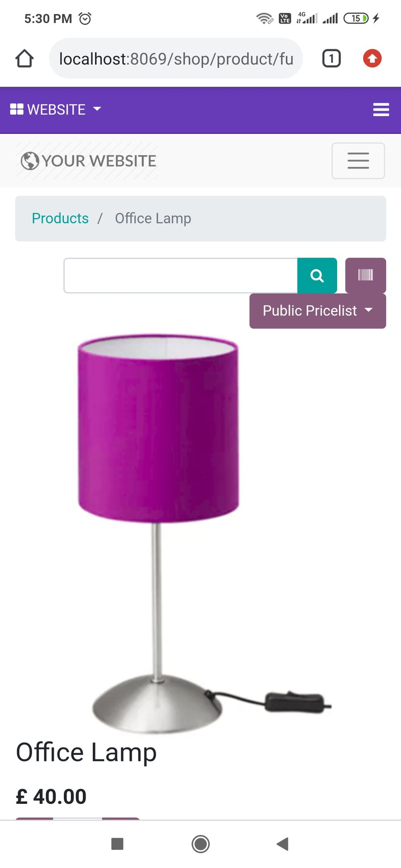Click the Office Lamp product title

pos(86,752)
